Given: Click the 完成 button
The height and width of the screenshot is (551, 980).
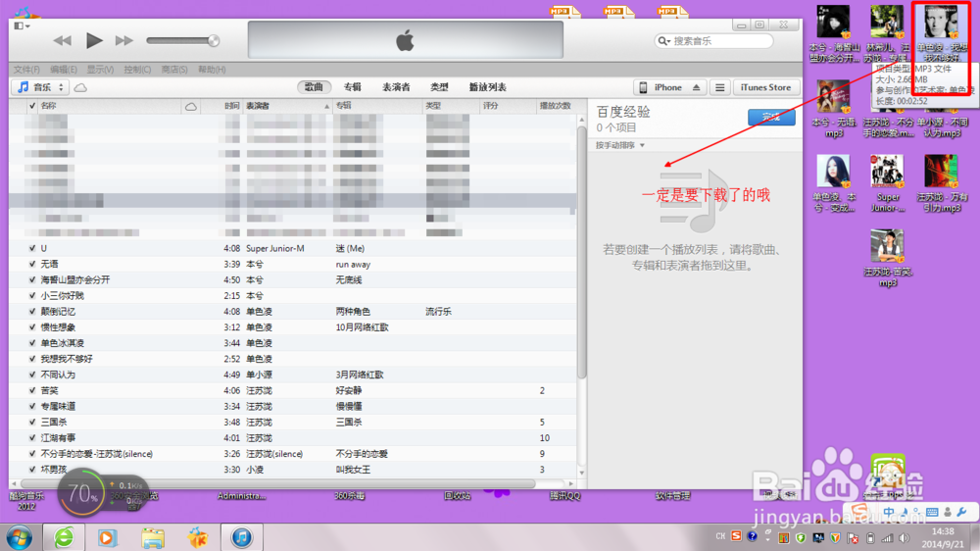Looking at the screenshot, I should tap(771, 117).
